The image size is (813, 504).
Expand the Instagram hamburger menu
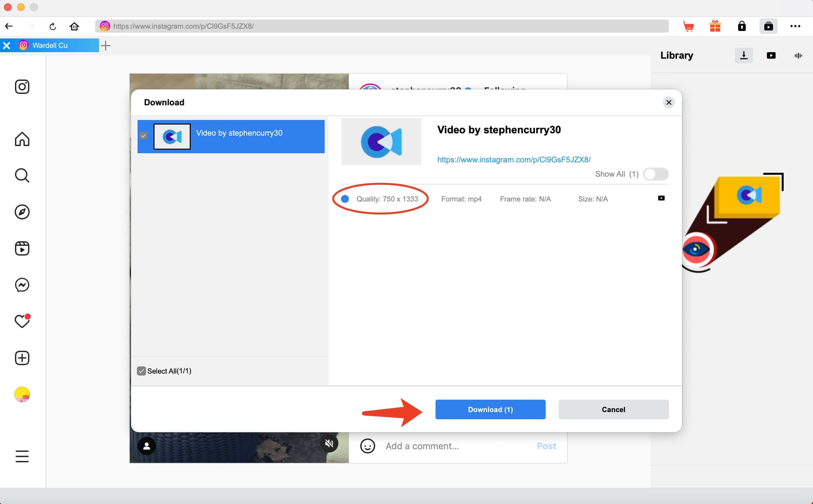[22, 456]
